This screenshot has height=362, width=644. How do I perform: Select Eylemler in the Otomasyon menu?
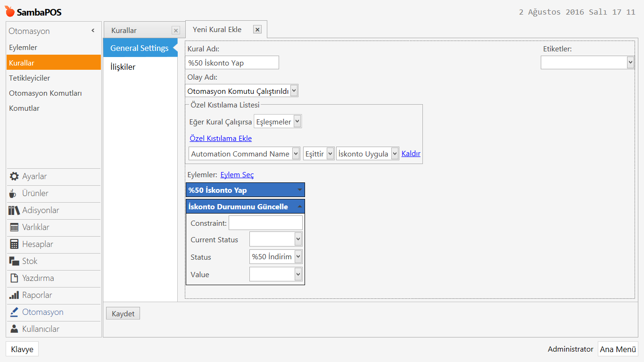point(54,48)
